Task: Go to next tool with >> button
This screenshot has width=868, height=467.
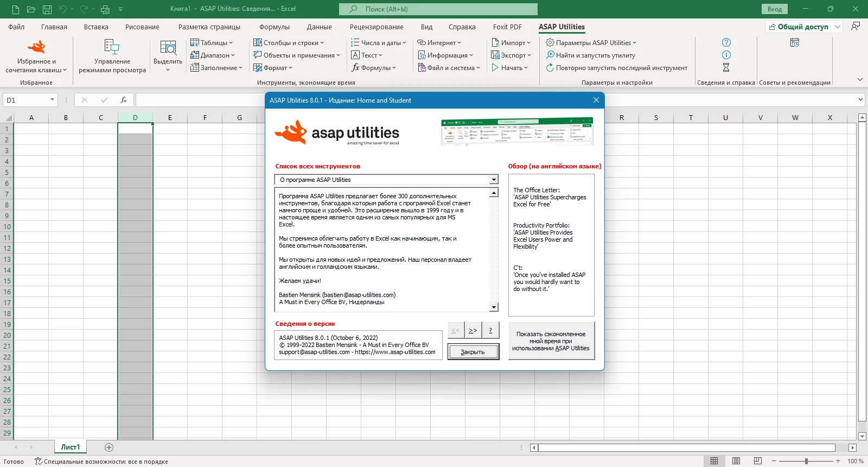Action: pyautogui.click(x=473, y=330)
